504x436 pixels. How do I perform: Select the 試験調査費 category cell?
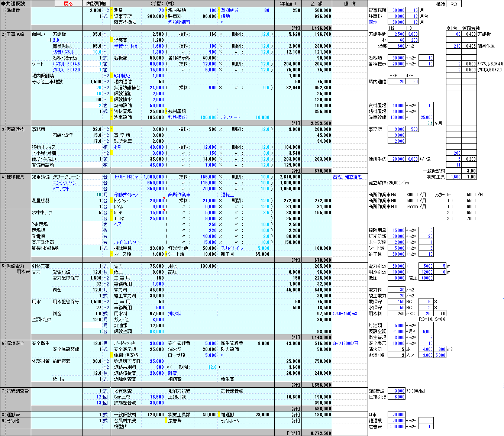[x=18, y=391]
